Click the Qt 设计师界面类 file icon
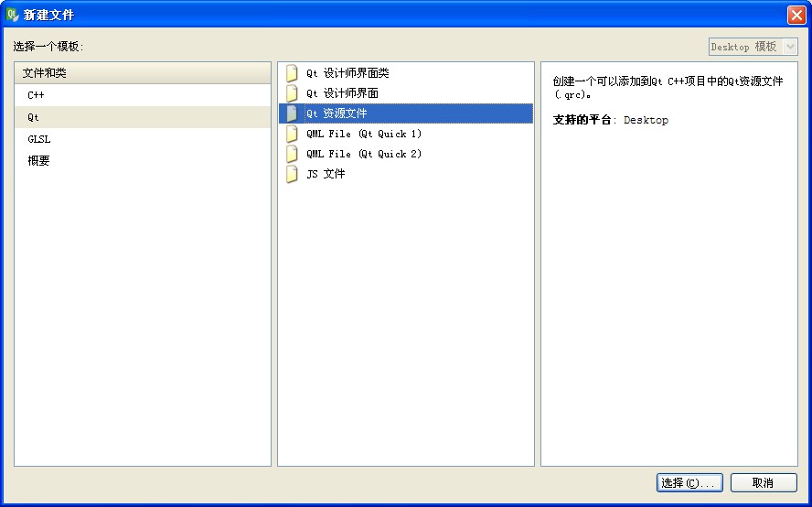Viewport: 812px width, 507px height. coord(292,73)
